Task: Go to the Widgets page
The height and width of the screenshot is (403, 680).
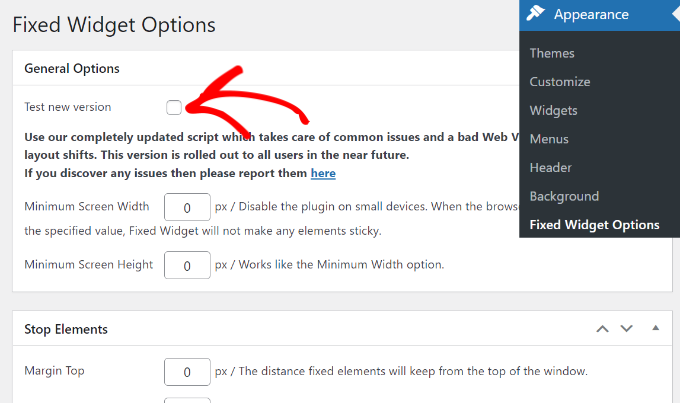Action: click(554, 110)
